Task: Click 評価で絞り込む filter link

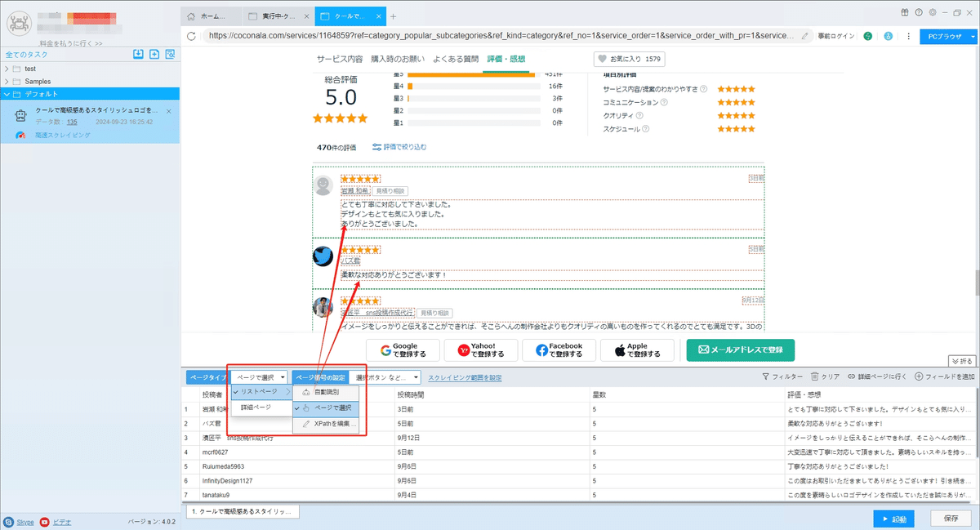Action: tap(399, 147)
